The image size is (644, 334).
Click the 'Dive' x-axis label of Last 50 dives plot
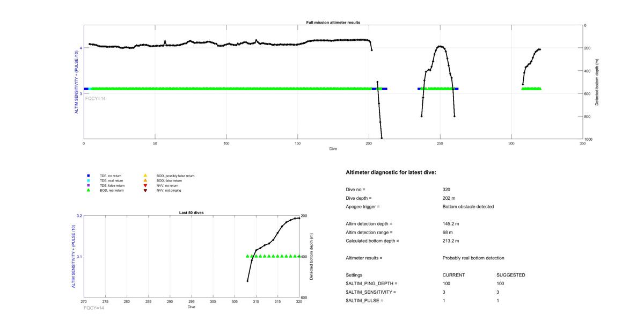pyautogui.click(x=192, y=307)
